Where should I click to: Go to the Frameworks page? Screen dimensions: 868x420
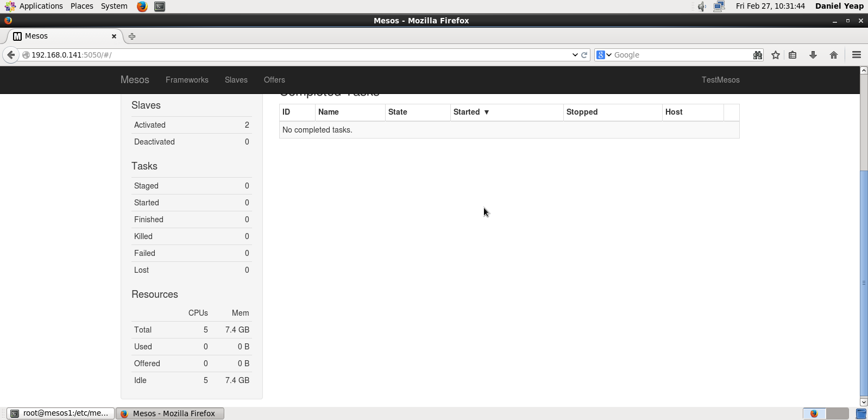[187, 80]
